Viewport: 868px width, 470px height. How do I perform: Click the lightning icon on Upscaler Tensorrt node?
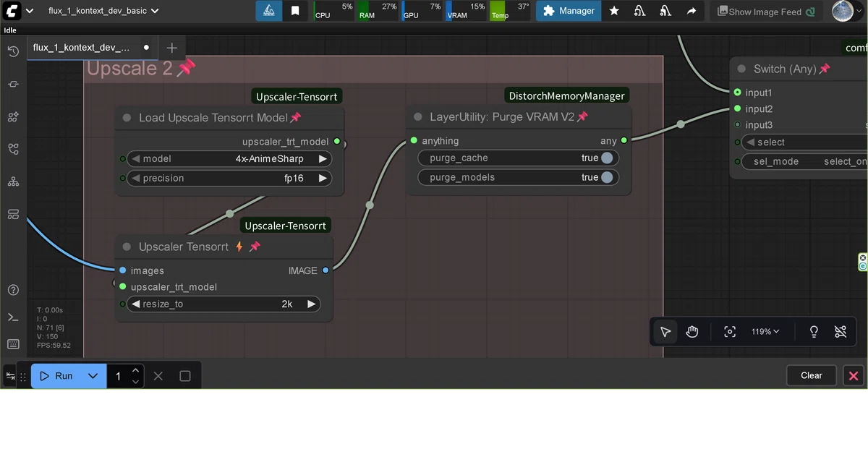pyautogui.click(x=239, y=247)
